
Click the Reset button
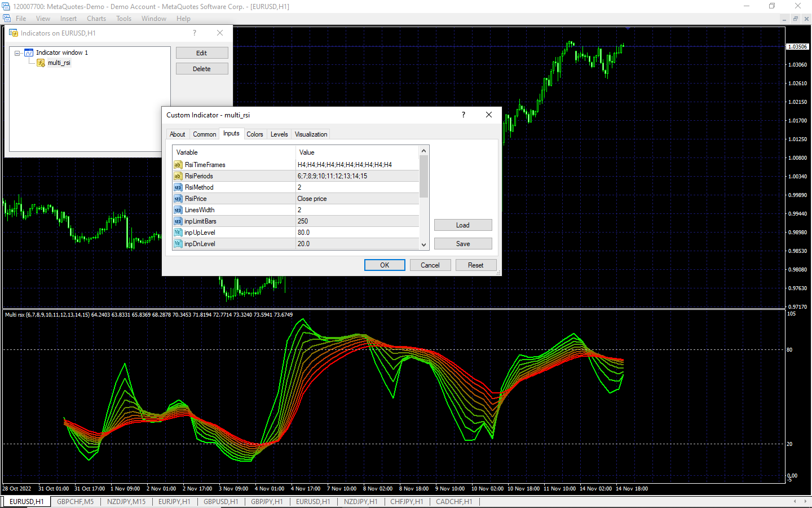[475, 265]
